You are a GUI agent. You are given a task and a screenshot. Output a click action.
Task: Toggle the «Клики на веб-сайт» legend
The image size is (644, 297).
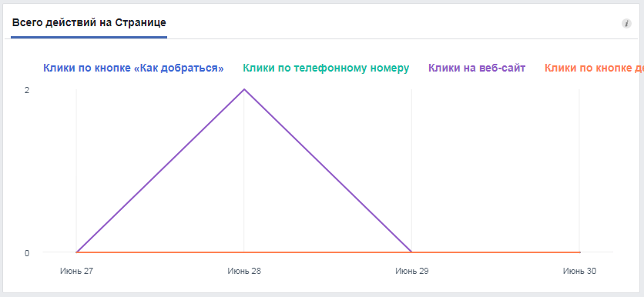(x=477, y=68)
